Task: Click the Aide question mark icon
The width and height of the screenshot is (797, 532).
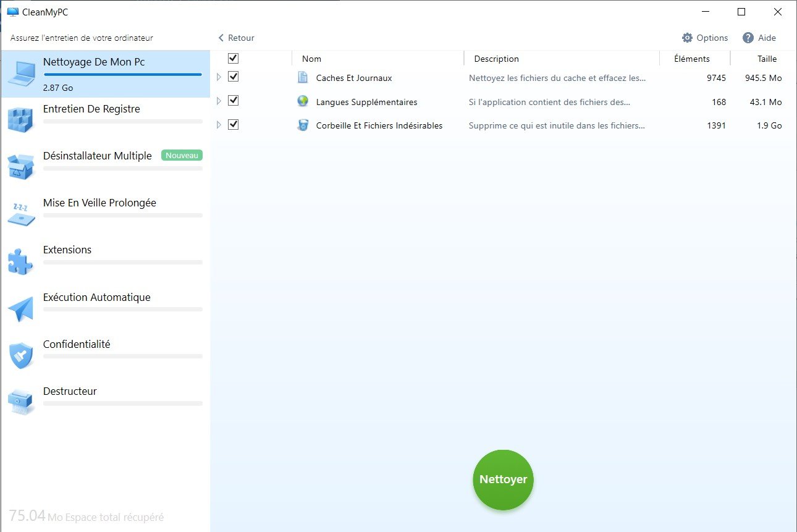Action: (749, 38)
